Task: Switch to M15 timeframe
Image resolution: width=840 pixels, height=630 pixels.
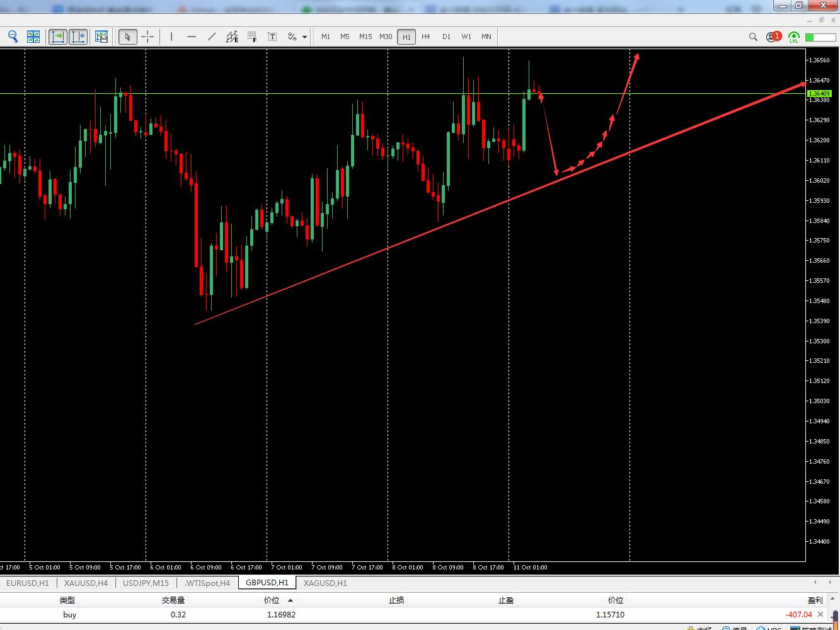Action: click(x=365, y=37)
